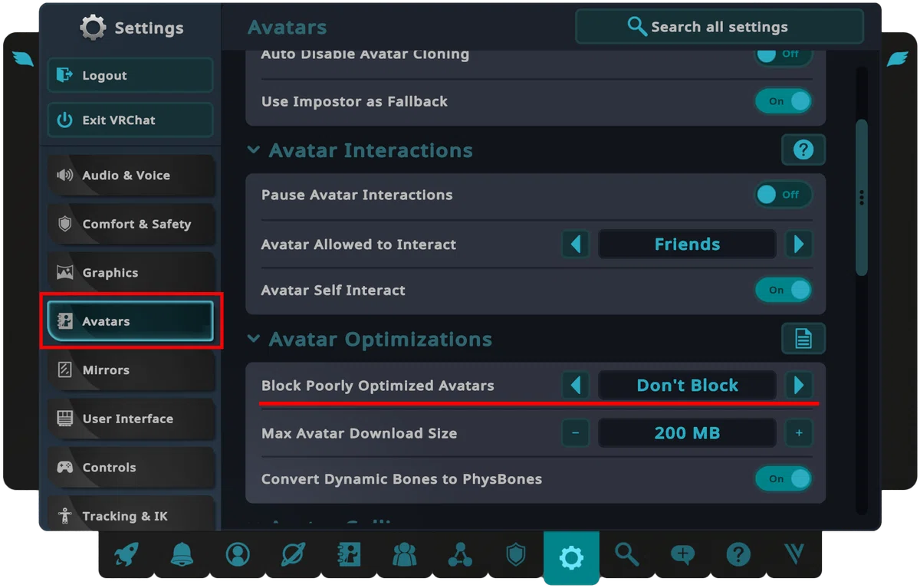920x588 pixels.
Task: Enable Pause Avatar Interactions toggle
Action: (x=784, y=195)
